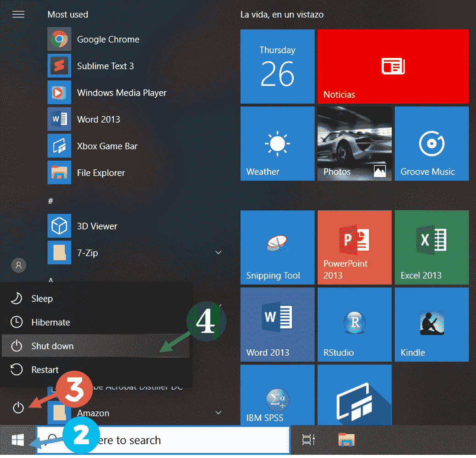Choose Hibernate from the power menu
This screenshot has width=476, height=458.
coord(95,322)
